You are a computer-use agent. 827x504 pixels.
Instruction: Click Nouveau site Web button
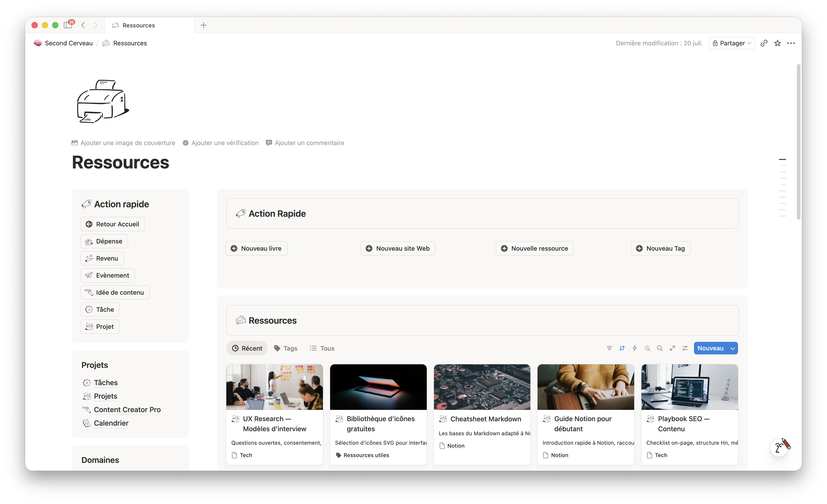pos(398,248)
